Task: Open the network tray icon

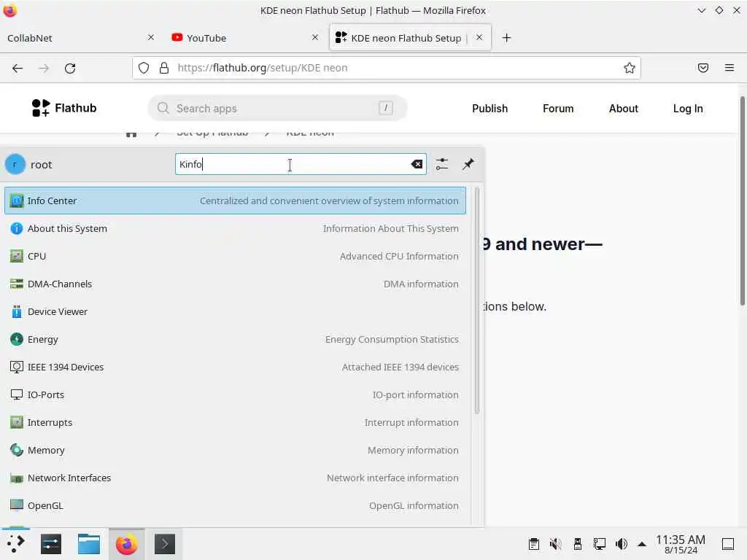Action: [600, 544]
